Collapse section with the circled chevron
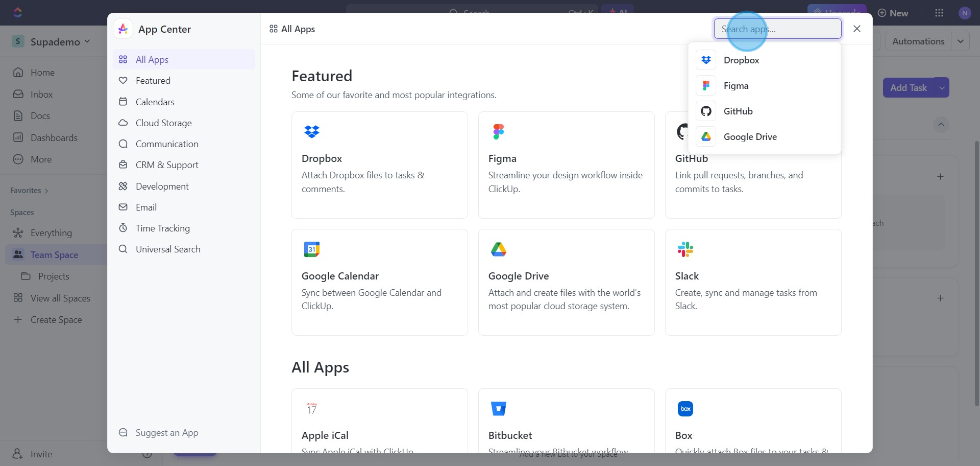The height and width of the screenshot is (466, 980). click(x=941, y=125)
